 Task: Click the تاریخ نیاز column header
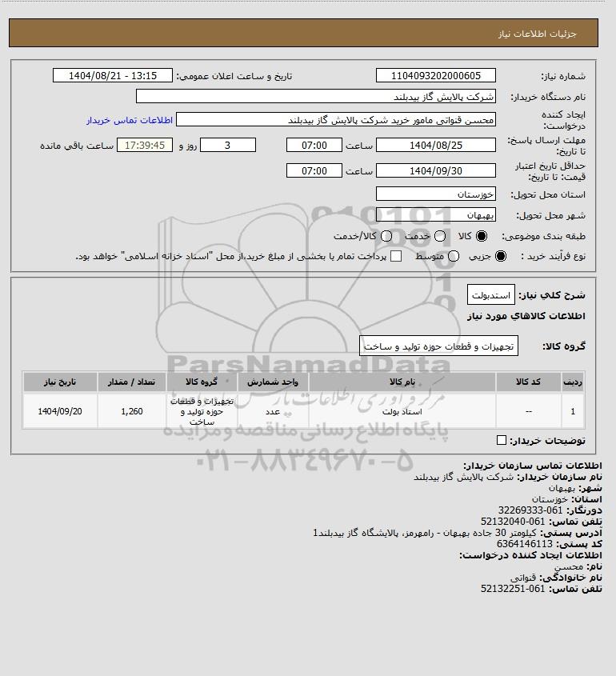[x=60, y=382]
